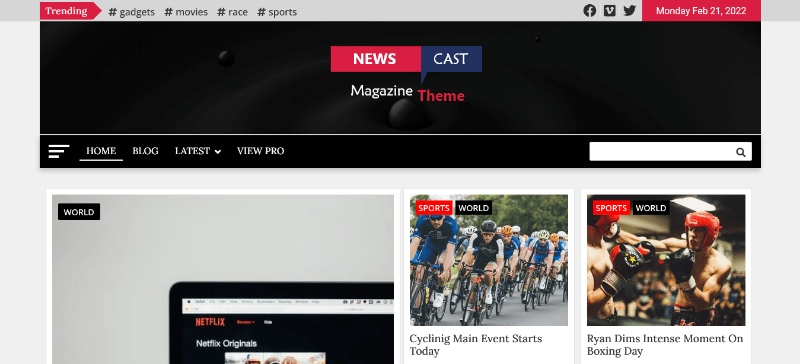Open the #gadgets trending tag
This screenshot has width=800, height=364.
(132, 12)
